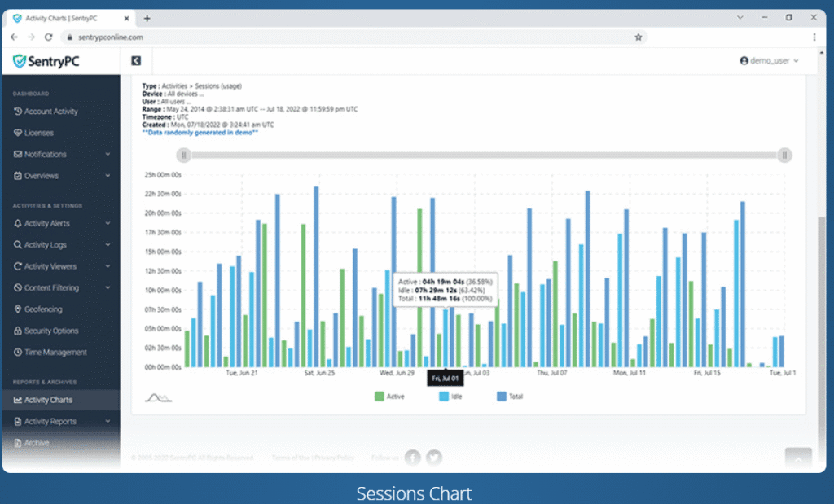Select Geofencing in sidebar
This screenshot has width=834, height=504.
[42, 309]
